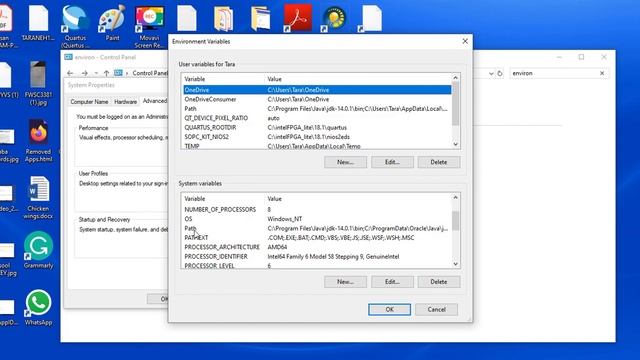Click down arrow of System variables scrollbar
This screenshot has width=640, height=360.
click(456, 264)
